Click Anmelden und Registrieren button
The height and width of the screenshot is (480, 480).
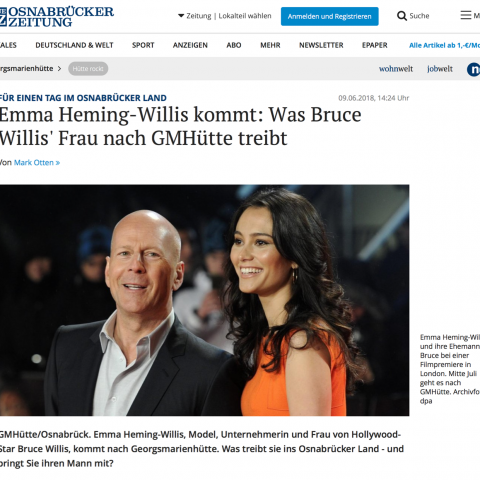coord(330,16)
